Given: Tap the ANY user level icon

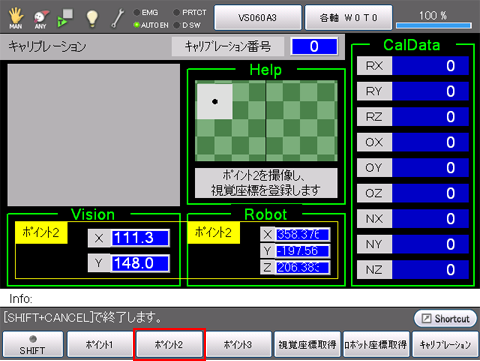Looking at the screenshot, I should (x=41, y=19).
